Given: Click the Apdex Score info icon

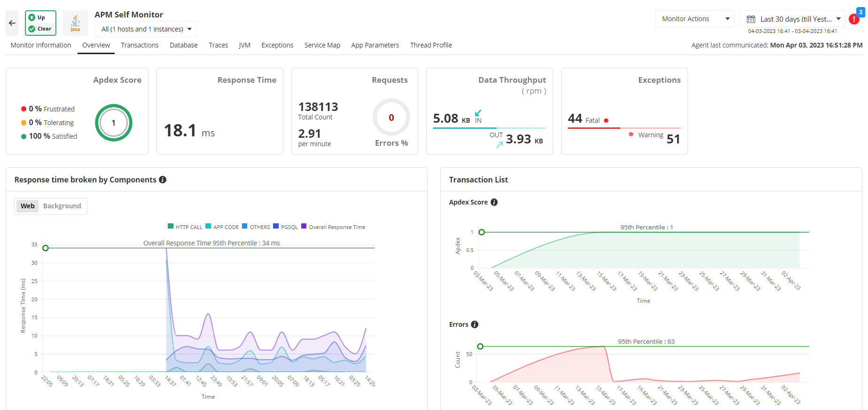Looking at the screenshot, I should pos(494,202).
